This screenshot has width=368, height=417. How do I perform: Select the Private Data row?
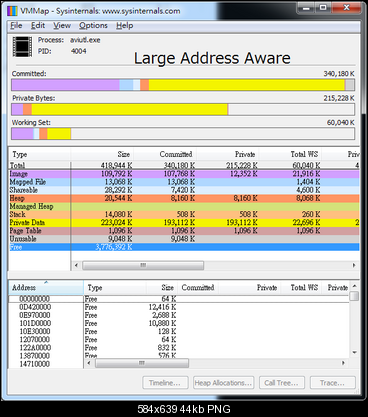184,223
